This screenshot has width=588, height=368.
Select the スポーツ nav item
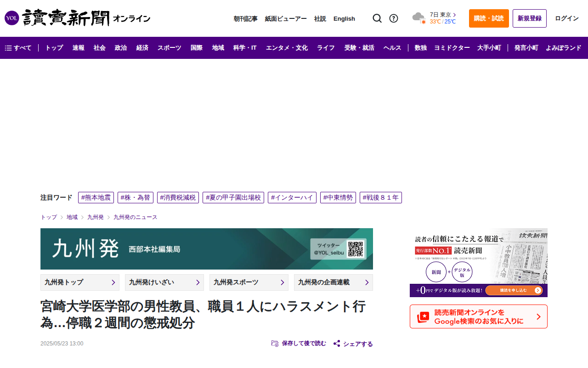point(170,48)
